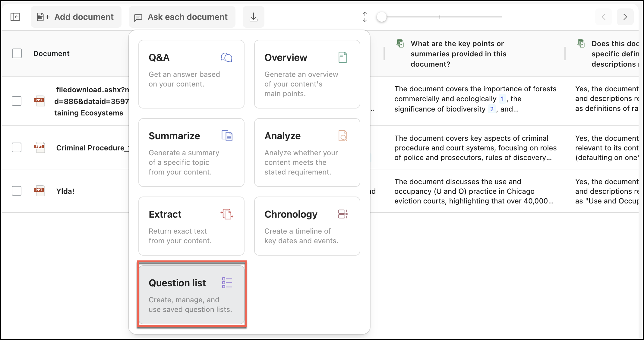This screenshot has height=340, width=644.
Task: Click the Add document button
Action: point(76,17)
